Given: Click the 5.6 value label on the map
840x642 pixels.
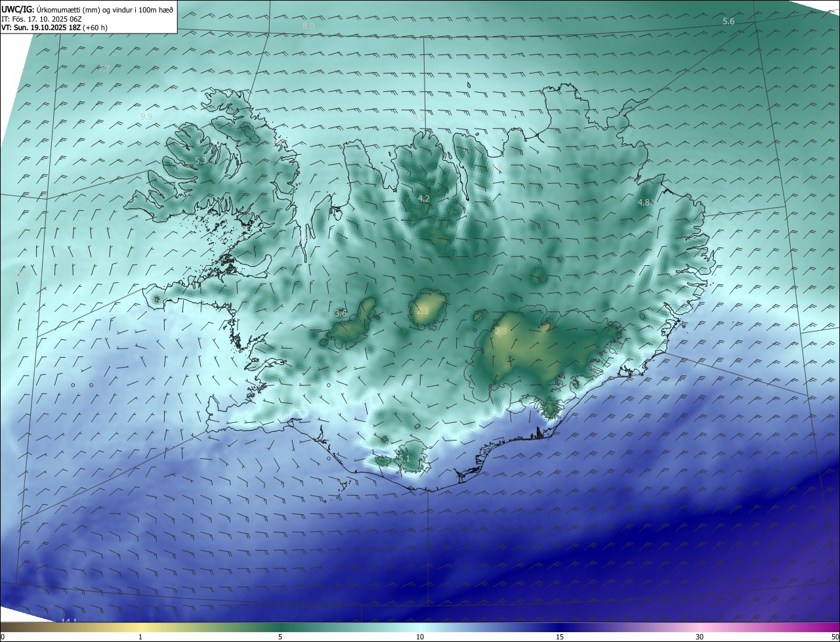Looking at the screenshot, I should coord(728,22).
